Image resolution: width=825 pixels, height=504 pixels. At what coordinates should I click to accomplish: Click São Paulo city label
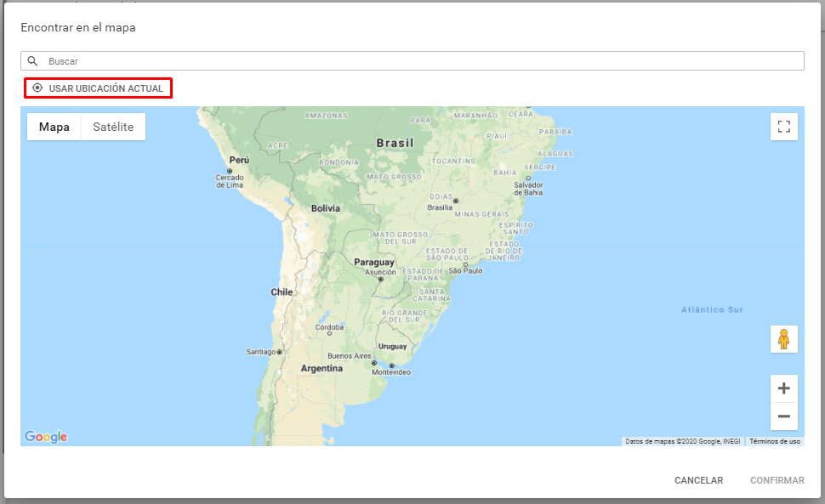[x=465, y=270]
